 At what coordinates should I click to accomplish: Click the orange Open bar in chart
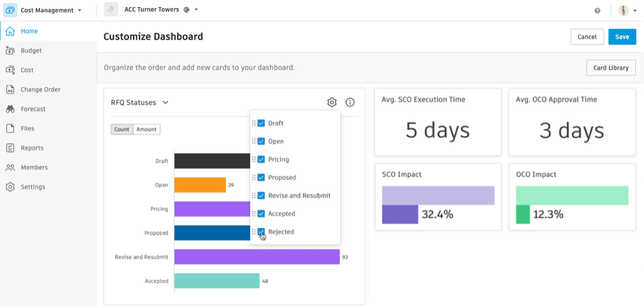[x=200, y=185]
